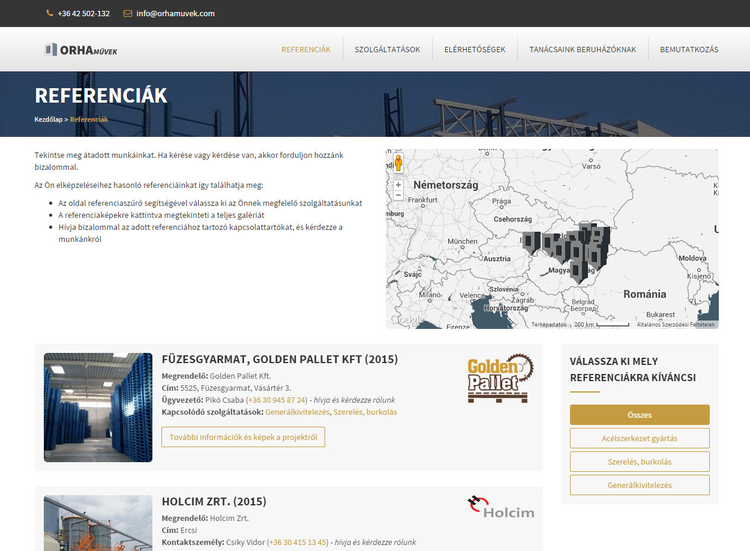This screenshot has height=551, width=750.
Task: Filter references by Szerelés, burkolás
Action: click(x=639, y=462)
